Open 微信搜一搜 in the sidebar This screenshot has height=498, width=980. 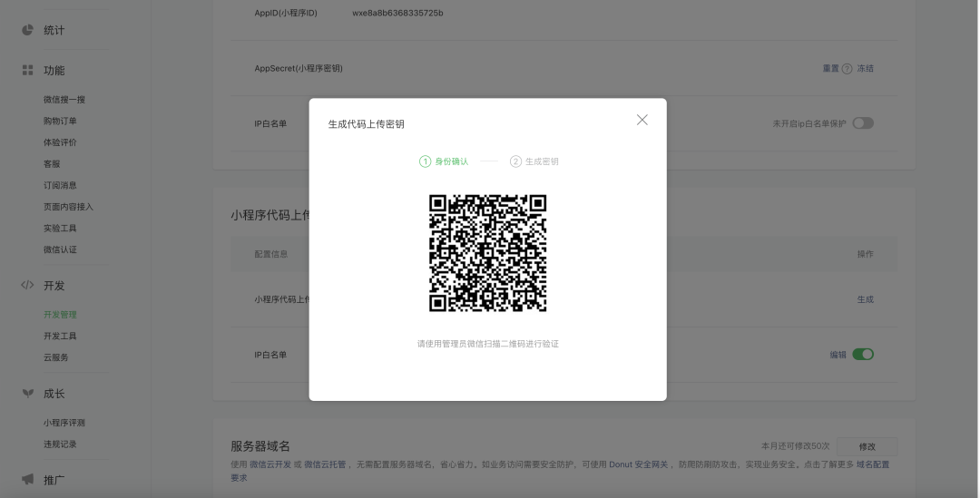point(64,100)
